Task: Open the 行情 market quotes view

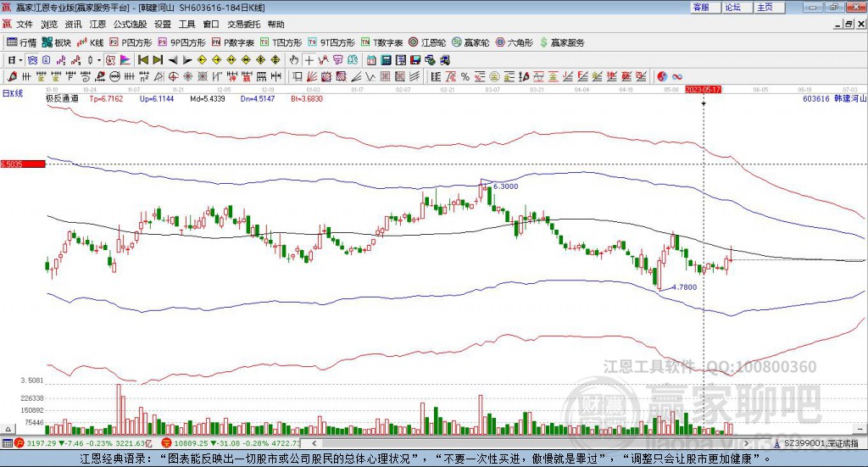Action: coord(22,42)
